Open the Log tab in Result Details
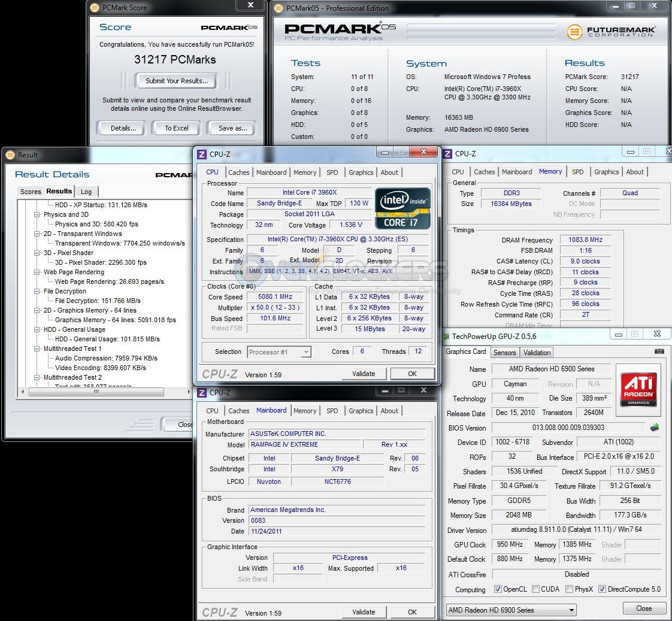672x621 pixels. pos(86,192)
